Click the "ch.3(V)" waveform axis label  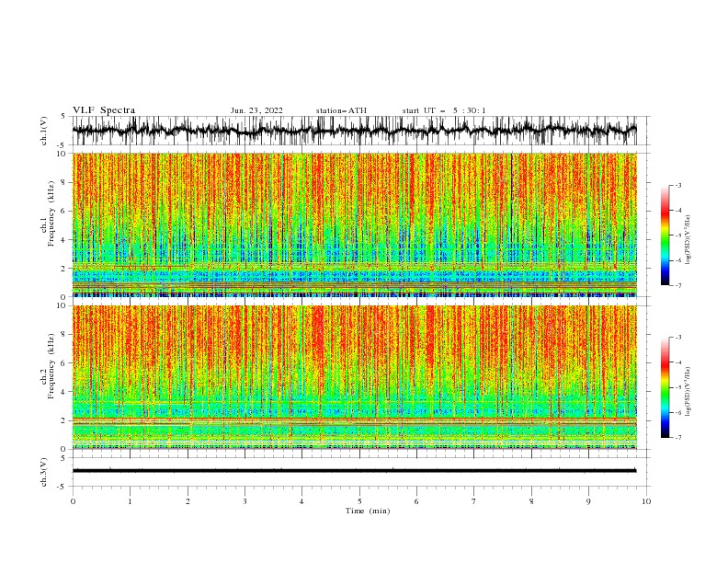(44, 472)
